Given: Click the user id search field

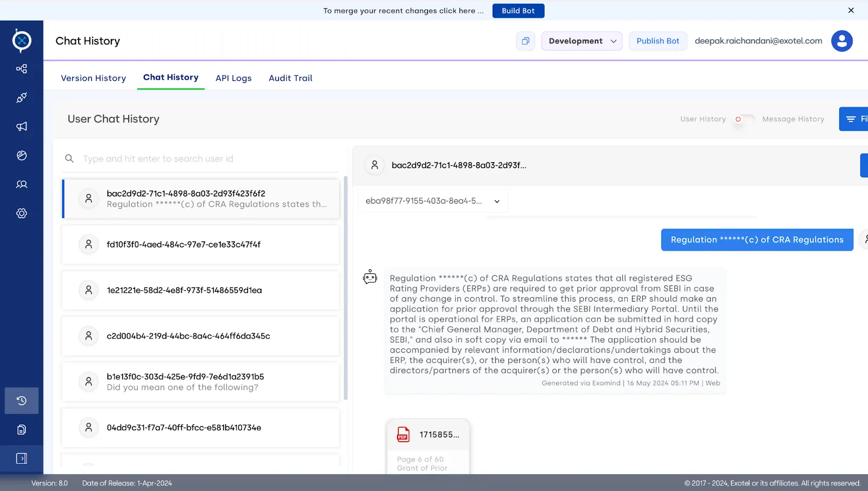Looking at the screenshot, I should [201, 158].
